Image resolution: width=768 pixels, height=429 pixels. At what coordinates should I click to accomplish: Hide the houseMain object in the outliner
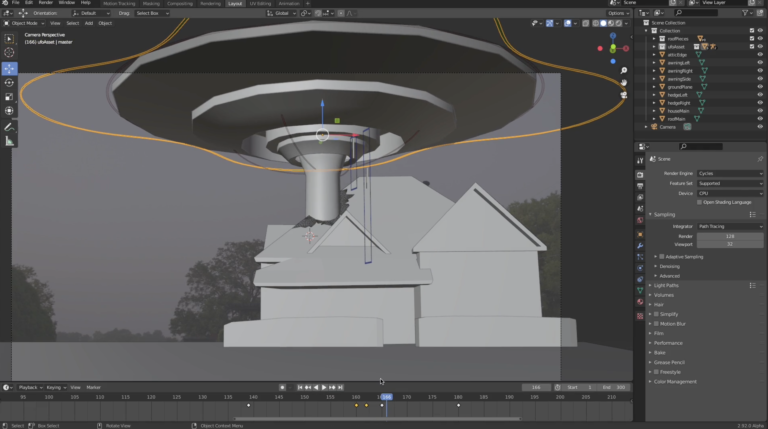click(x=760, y=110)
